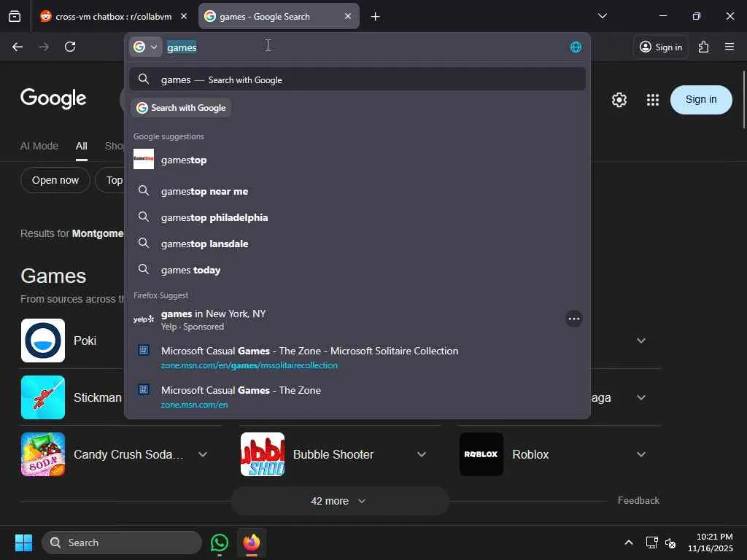Close the games Google Search tab
The width and height of the screenshot is (747, 560).
coord(348,16)
